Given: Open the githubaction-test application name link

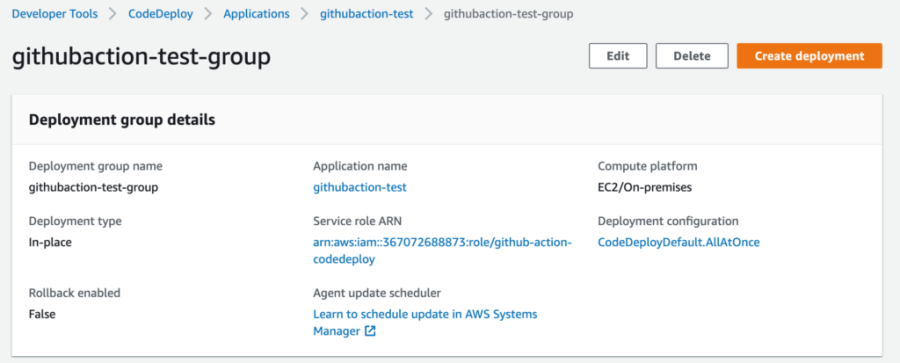Looking at the screenshot, I should (x=360, y=187).
